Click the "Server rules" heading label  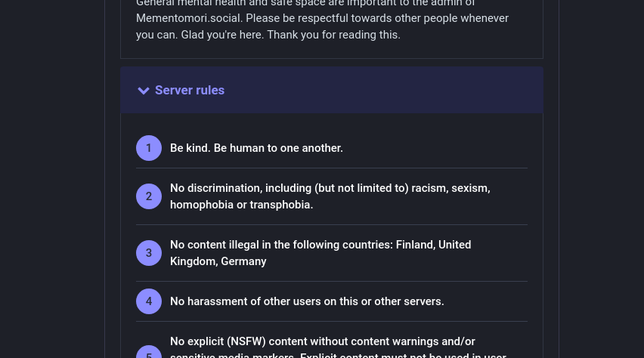(190, 91)
